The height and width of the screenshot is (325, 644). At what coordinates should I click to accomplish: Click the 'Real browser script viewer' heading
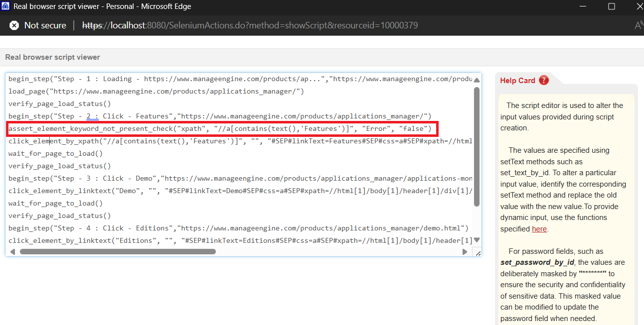(52, 57)
